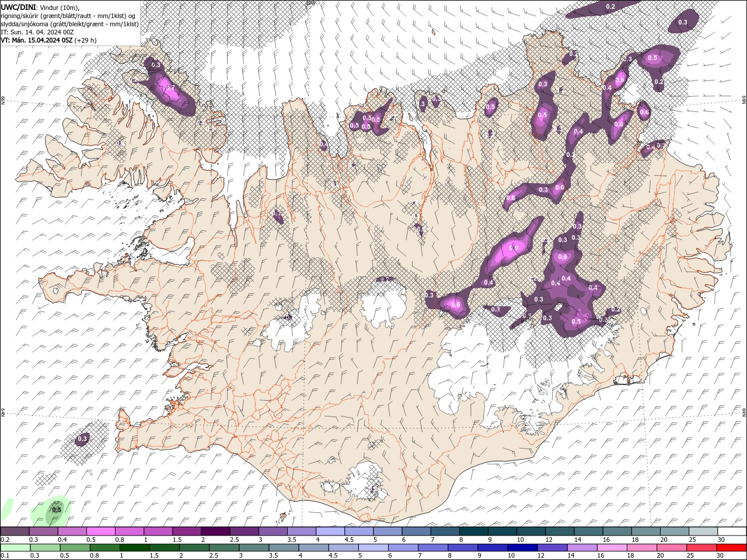
Task: Click the '0.9' snowfall value on the map
Action: click(x=514, y=248)
